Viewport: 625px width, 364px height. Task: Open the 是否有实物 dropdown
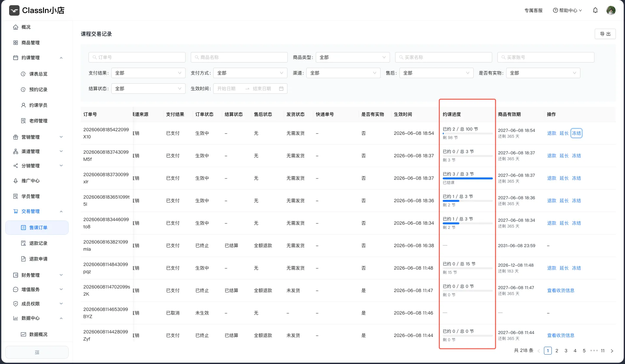pyautogui.click(x=543, y=73)
